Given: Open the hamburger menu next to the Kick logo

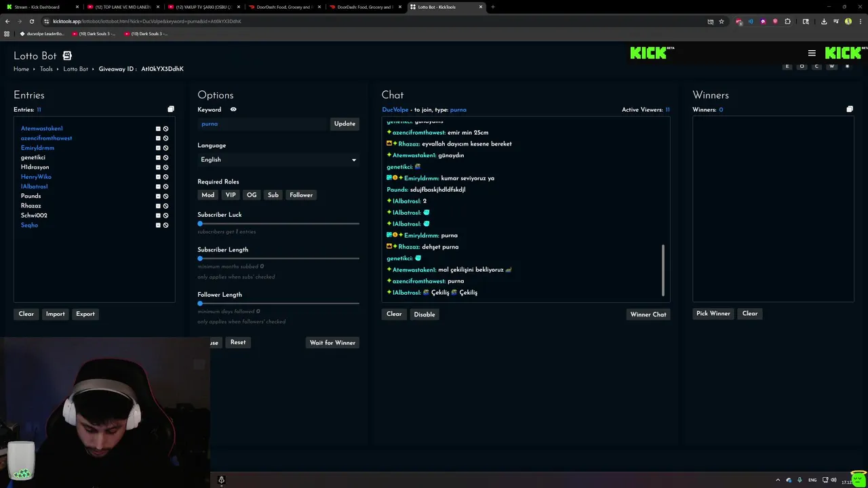Looking at the screenshot, I should (x=812, y=53).
